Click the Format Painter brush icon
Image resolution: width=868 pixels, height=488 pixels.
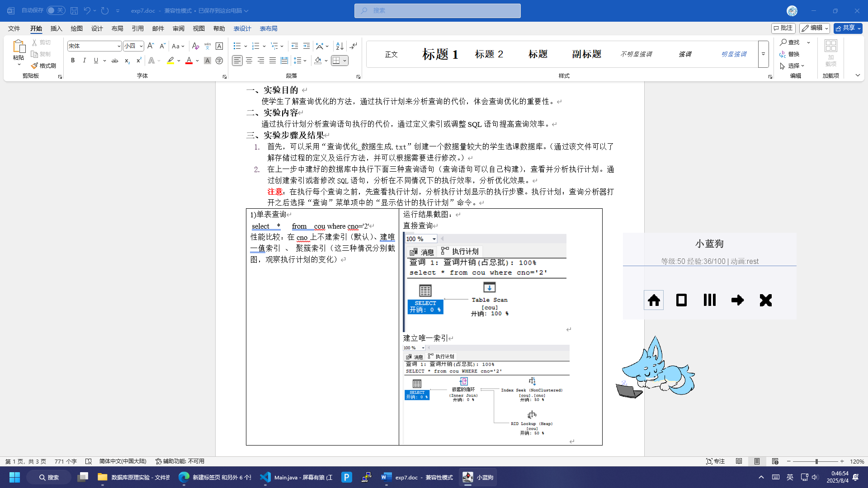pos(35,66)
